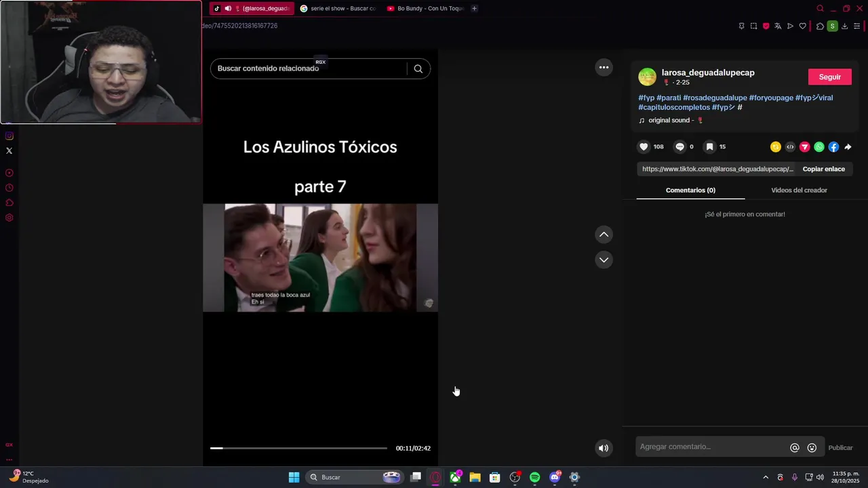The width and height of the screenshot is (868, 488).
Task: Insert mention with @ icon
Action: click(795, 447)
